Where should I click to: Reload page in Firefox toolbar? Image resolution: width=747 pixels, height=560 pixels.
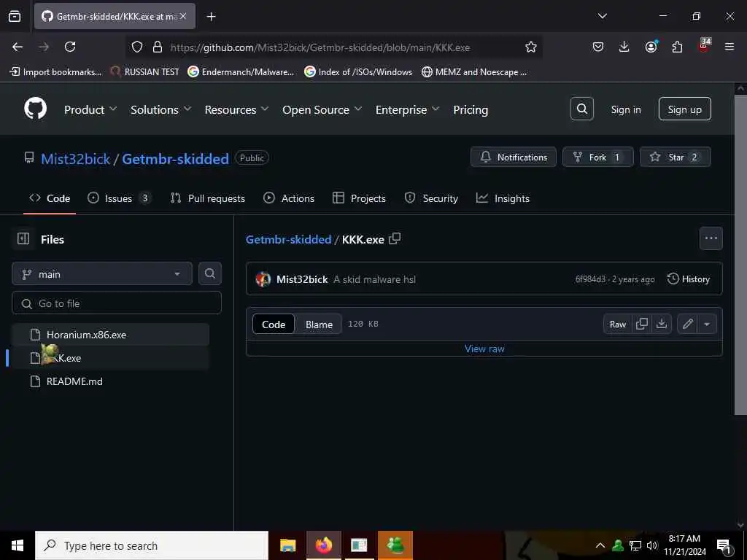click(70, 47)
